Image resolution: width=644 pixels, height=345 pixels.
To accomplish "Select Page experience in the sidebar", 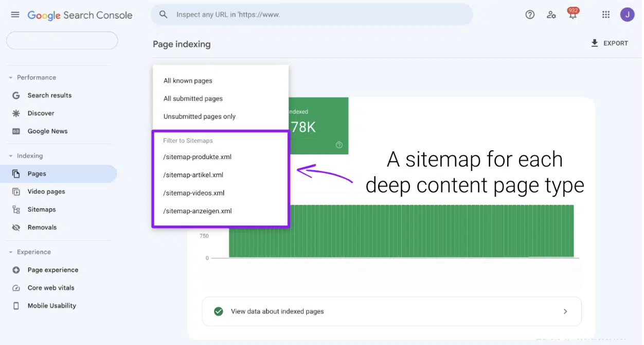I will 53,269.
